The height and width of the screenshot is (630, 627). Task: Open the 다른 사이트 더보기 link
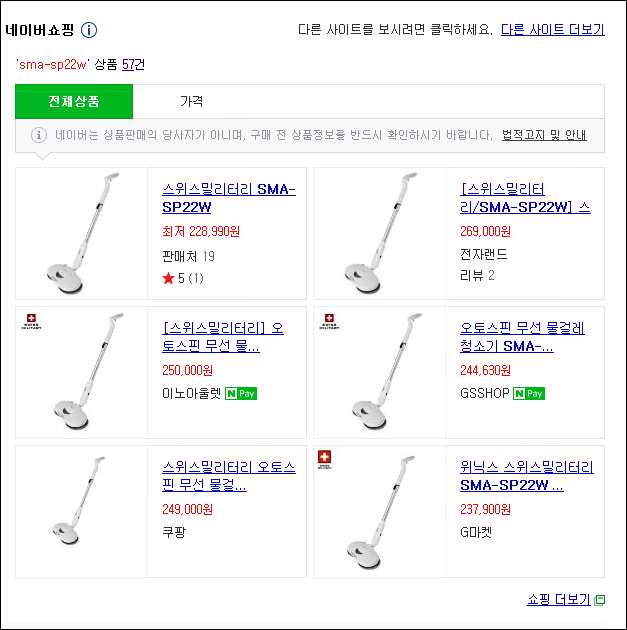tap(553, 30)
